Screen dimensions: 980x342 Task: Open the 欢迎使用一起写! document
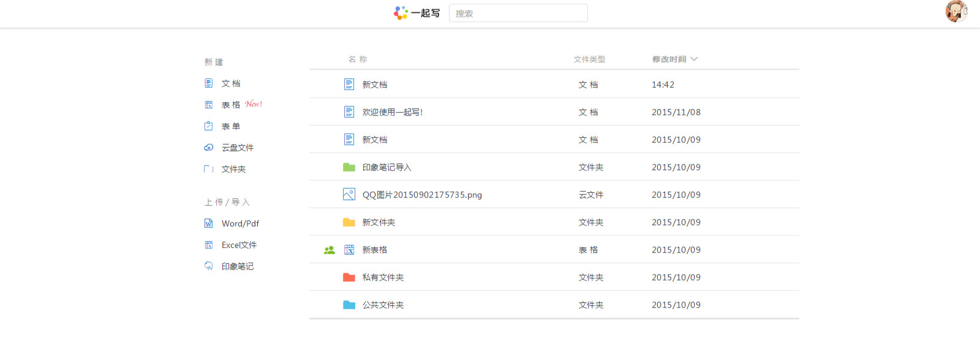(392, 112)
